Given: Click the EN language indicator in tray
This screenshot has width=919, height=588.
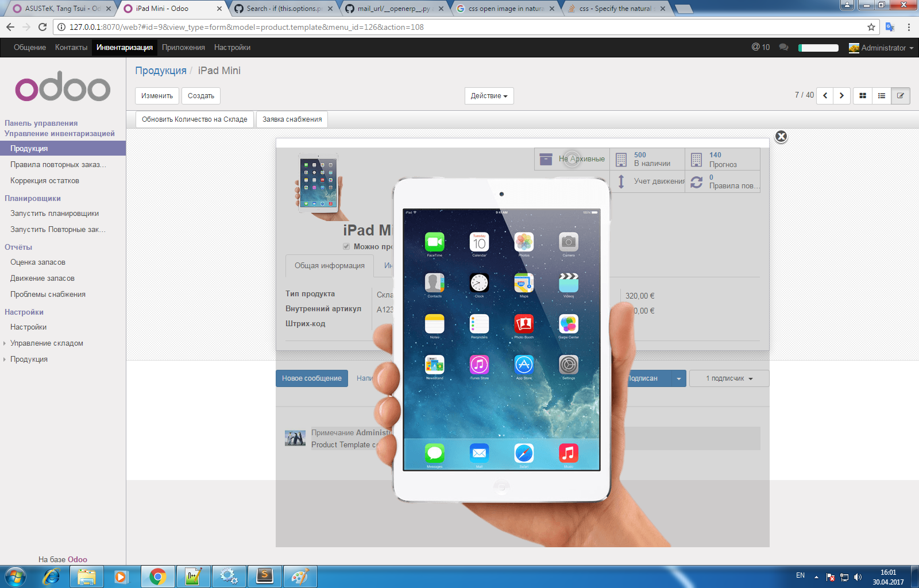Looking at the screenshot, I should [x=800, y=575].
